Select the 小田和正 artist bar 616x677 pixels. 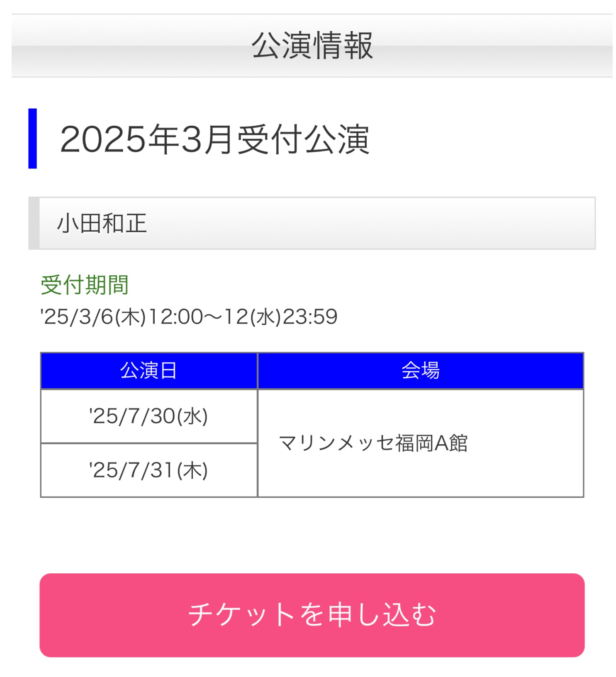coord(312,223)
